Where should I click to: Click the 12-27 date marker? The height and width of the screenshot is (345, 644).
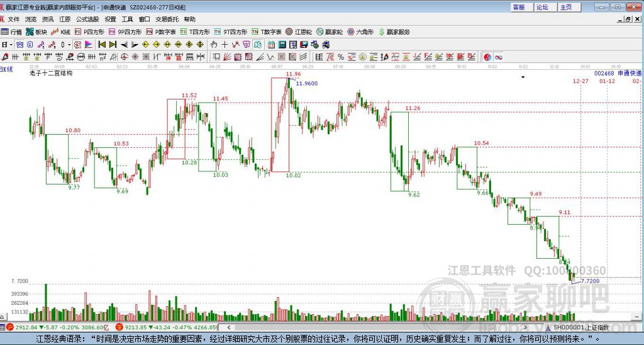click(x=580, y=81)
